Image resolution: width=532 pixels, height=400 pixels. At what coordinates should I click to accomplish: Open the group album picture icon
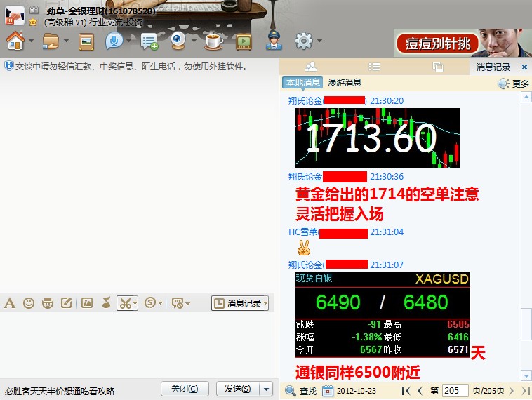86,41
